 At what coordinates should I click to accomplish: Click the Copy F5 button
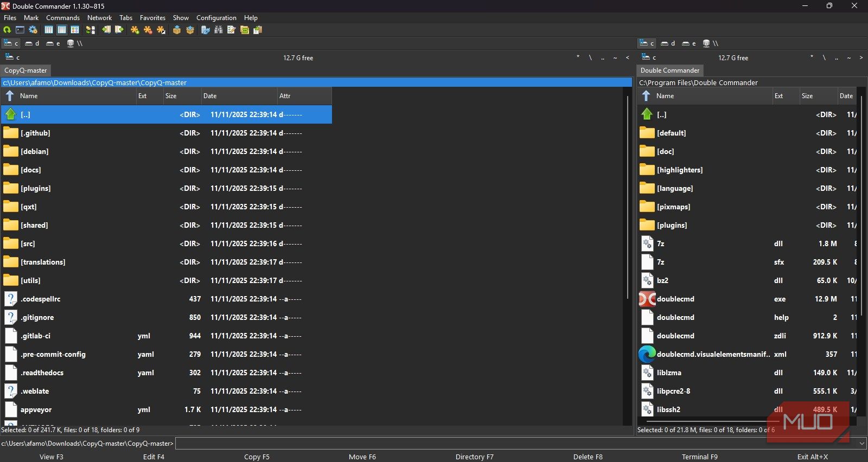coord(257,457)
